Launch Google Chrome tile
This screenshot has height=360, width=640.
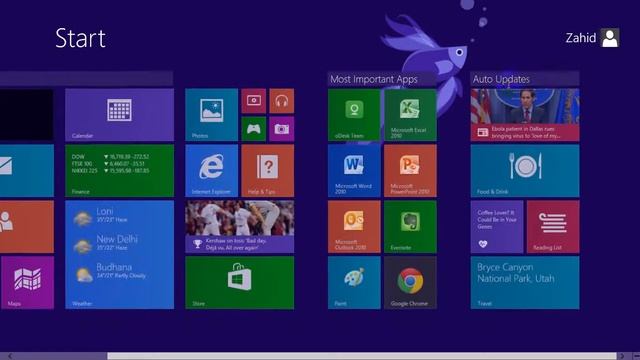[x=410, y=282]
